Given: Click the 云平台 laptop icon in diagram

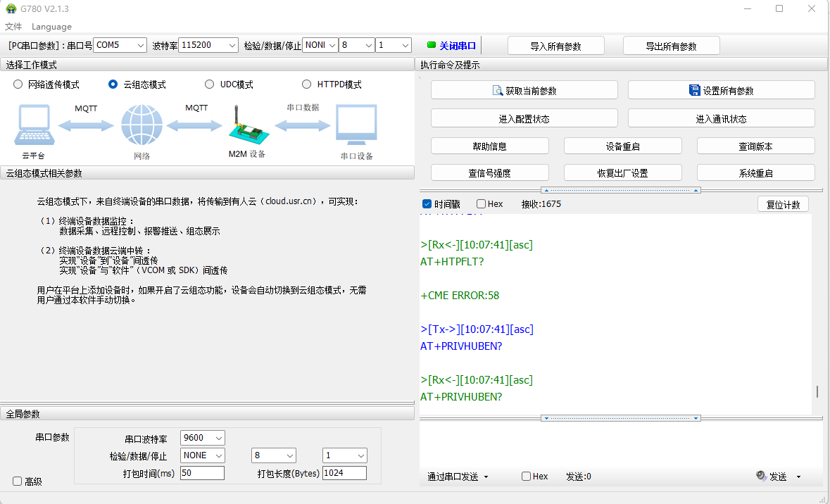Looking at the screenshot, I should [x=33, y=125].
